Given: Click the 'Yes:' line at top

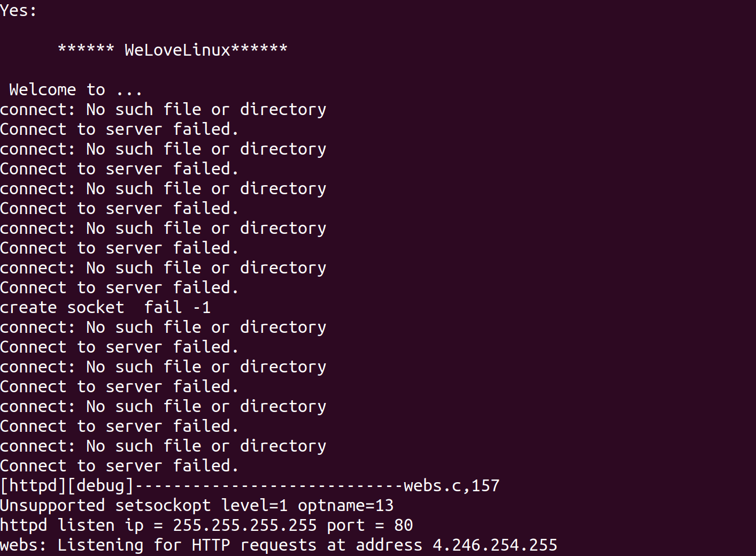Looking at the screenshot, I should pyautogui.click(x=18, y=10).
